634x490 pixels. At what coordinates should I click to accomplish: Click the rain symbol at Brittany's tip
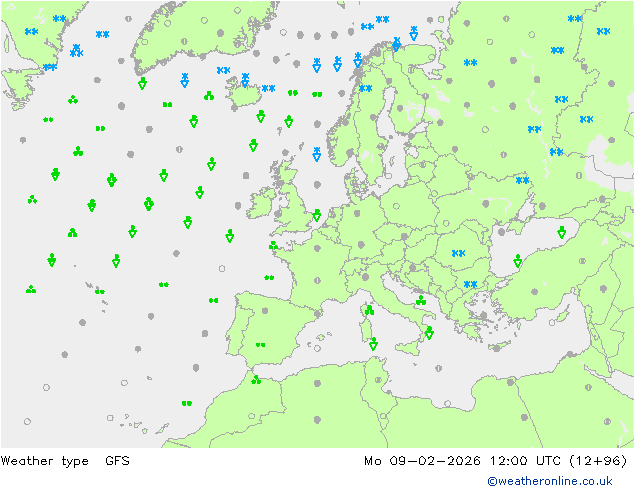click(273, 245)
